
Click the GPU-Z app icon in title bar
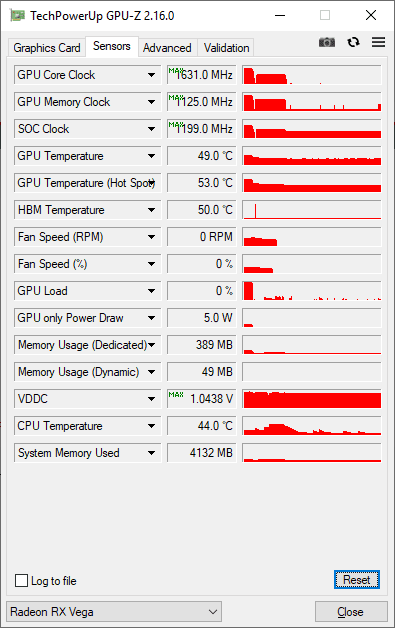17,16
